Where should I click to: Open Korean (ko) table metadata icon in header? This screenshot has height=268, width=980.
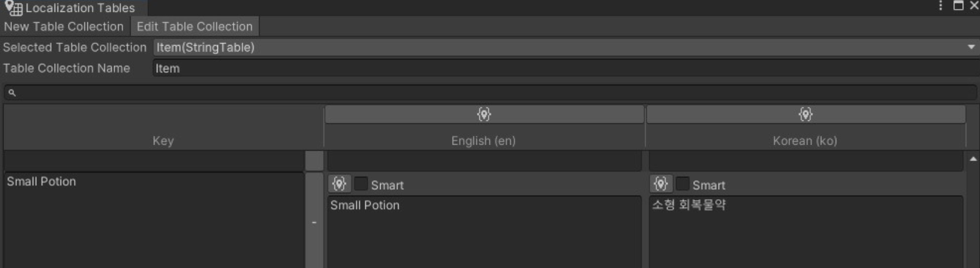tap(805, 114)
